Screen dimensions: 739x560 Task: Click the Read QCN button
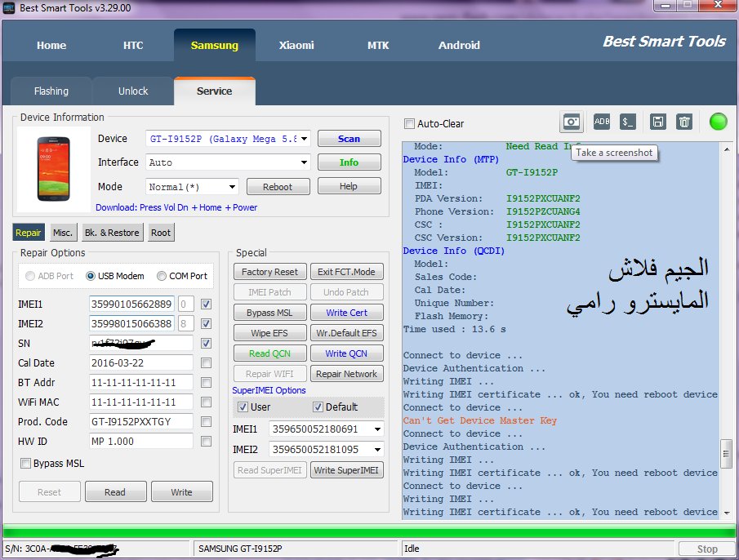pyautogui.click(x=270, y=353)
